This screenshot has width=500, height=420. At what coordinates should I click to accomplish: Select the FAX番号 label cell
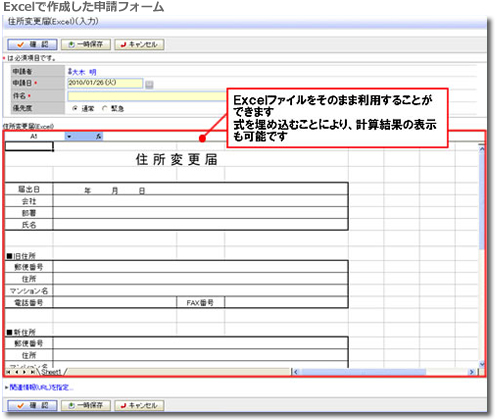(200, 302)
